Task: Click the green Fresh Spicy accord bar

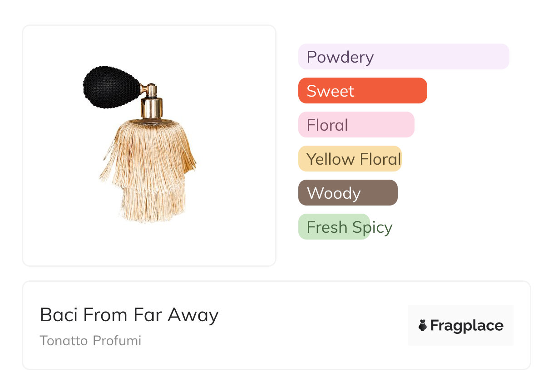Action: click(334, 227)
